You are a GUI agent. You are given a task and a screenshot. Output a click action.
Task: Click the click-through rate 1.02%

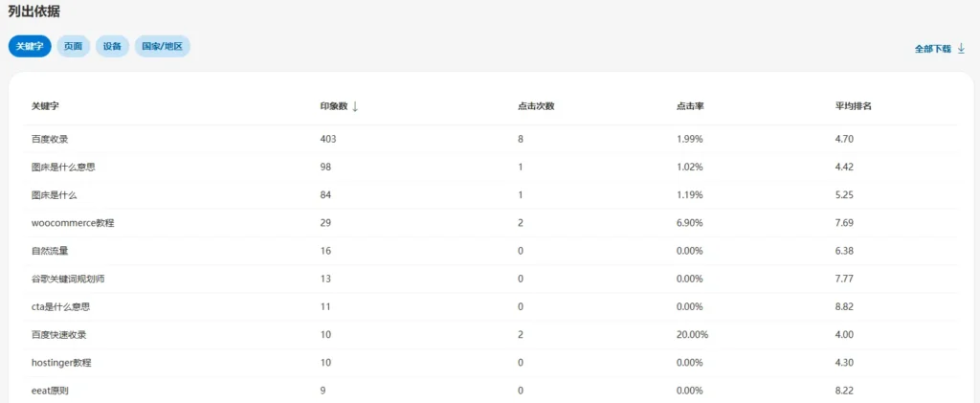(x=690, y=168)
